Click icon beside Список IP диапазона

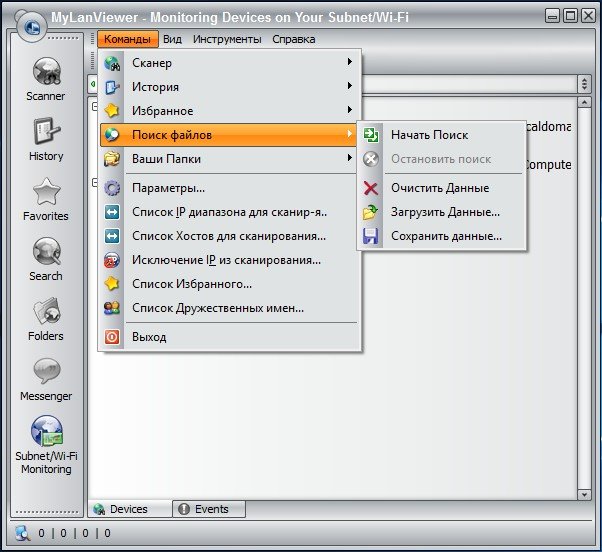112,212
